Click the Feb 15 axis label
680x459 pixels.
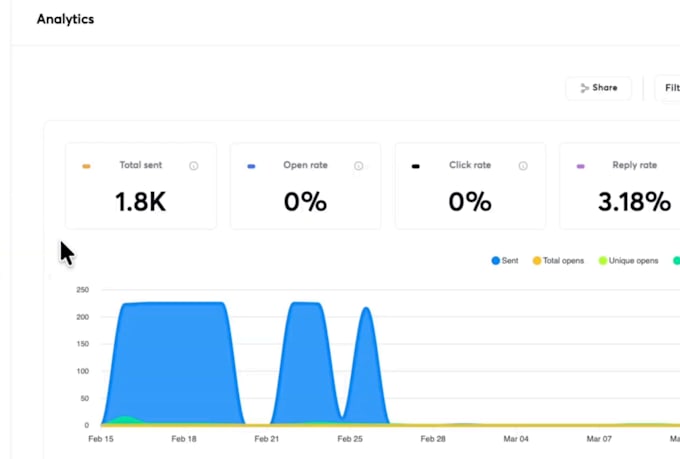point(101,439)
